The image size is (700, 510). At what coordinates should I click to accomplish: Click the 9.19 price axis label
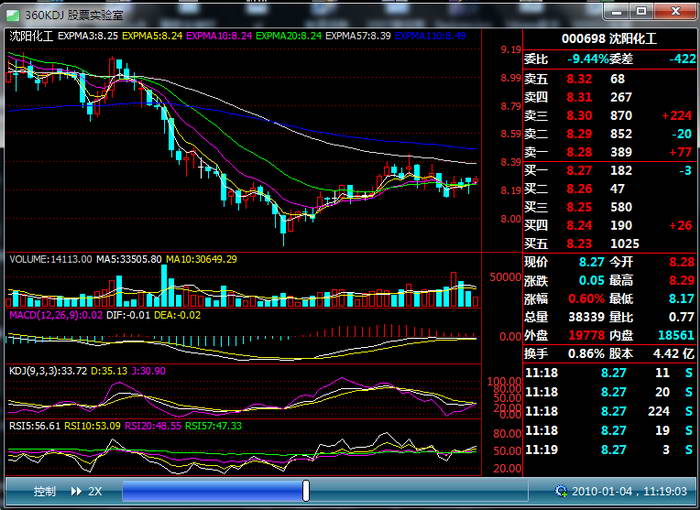click(511, 50)
